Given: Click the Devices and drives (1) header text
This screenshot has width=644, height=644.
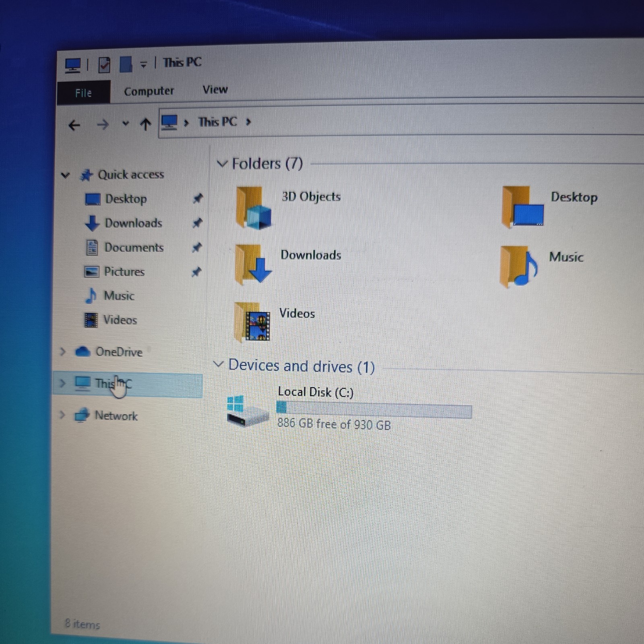Looking at the screenshot, I should [x=301, y=366].
